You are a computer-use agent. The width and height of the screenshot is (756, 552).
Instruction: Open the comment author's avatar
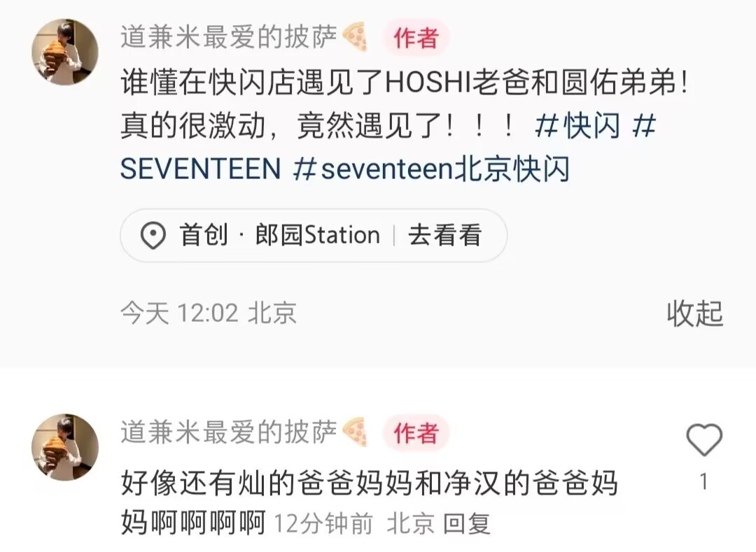coord(64,447)
